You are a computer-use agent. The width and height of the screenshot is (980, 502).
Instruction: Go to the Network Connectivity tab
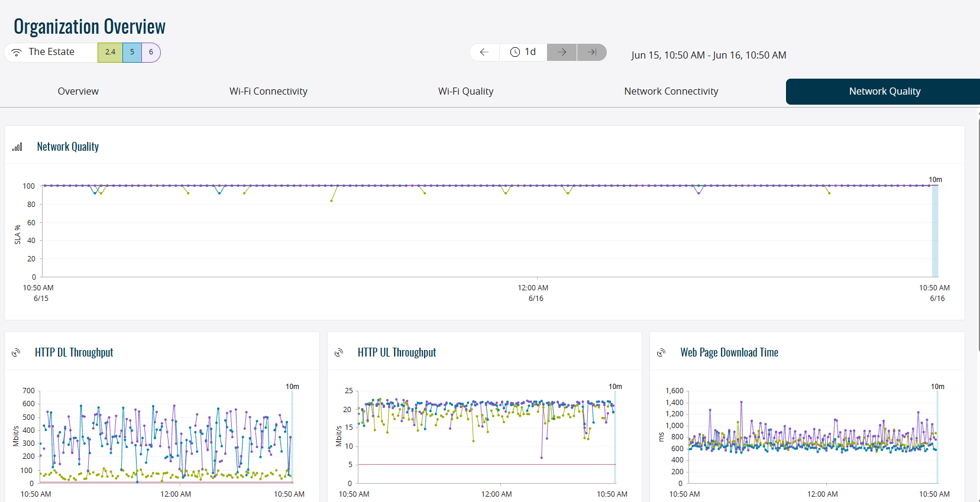(x=671, y=91)
